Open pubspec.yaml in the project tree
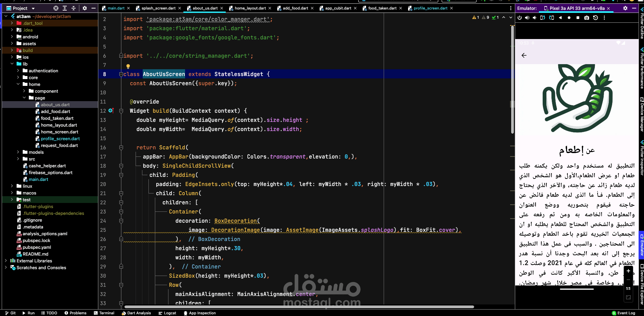Image resolution: width=644 pixels, height=316 pixels. click(x=37, y=247)
